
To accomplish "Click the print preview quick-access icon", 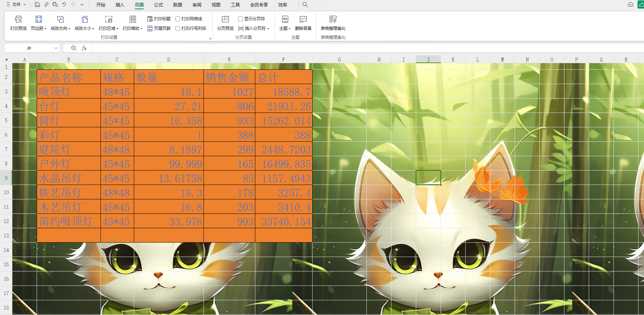I will click(x=55, y=5).
